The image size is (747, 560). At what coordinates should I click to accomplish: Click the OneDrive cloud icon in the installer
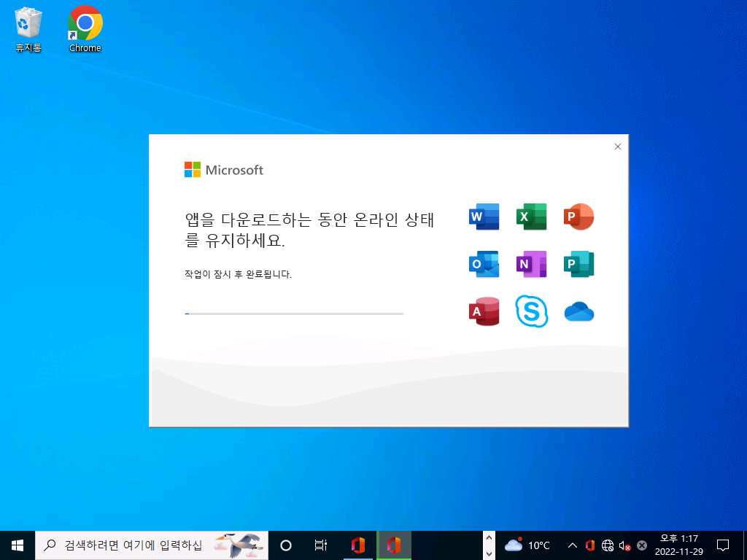pyautogui.click(x=578, y=312)
